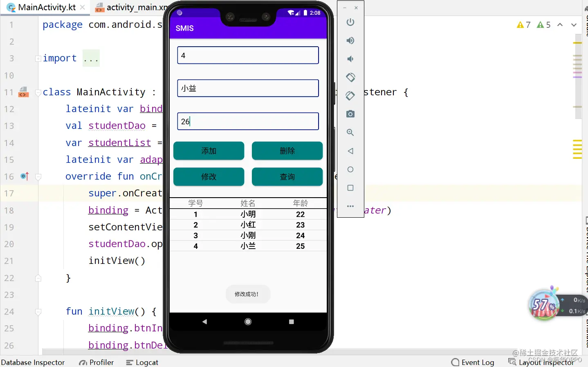Tap the 修改 (modify) button in the app
The image size is (588, 367).
click(x=209, y=177)
